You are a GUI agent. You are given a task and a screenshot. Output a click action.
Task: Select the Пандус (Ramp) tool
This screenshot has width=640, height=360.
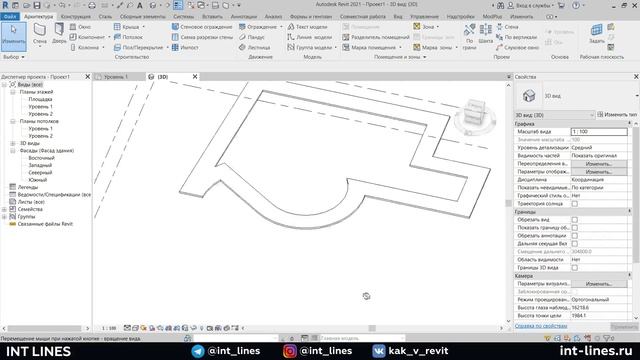[252, 37]
